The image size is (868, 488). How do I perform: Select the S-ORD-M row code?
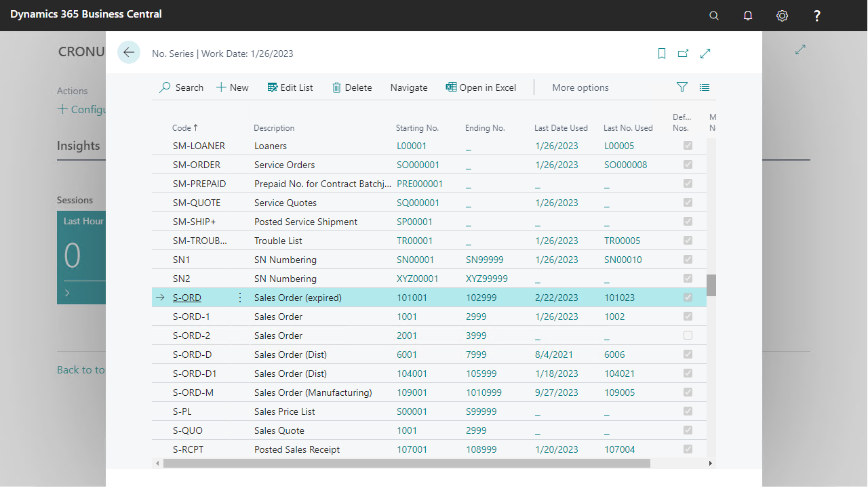193,392
